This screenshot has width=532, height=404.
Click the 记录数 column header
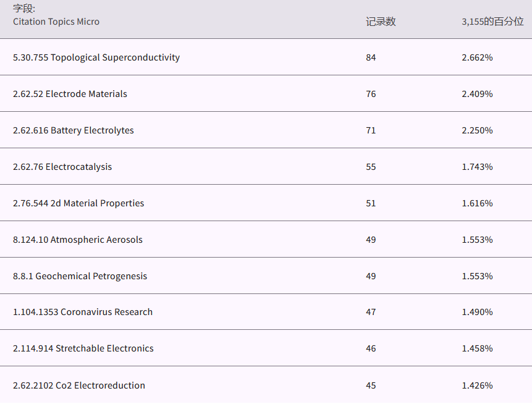[381, 22]
